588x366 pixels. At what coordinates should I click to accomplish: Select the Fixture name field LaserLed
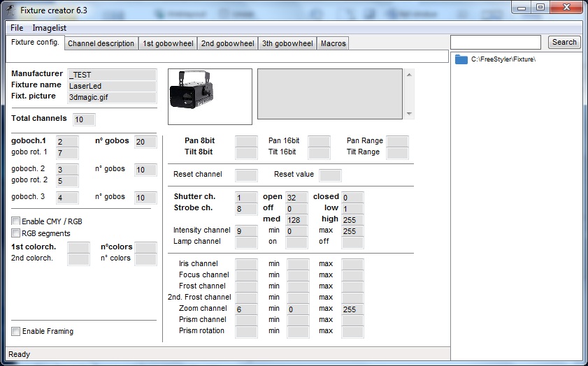[112, 85]
